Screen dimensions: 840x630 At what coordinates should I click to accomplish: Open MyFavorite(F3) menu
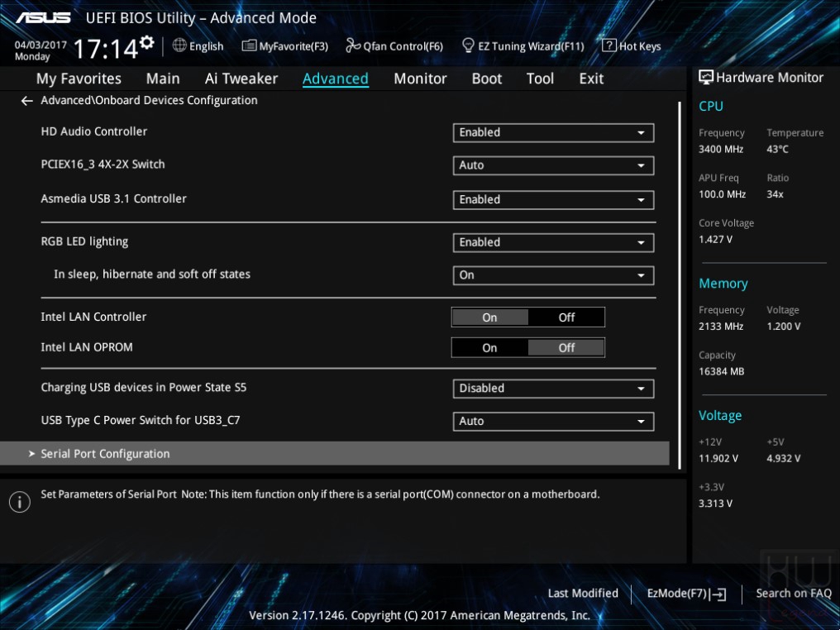coord(285,46)
